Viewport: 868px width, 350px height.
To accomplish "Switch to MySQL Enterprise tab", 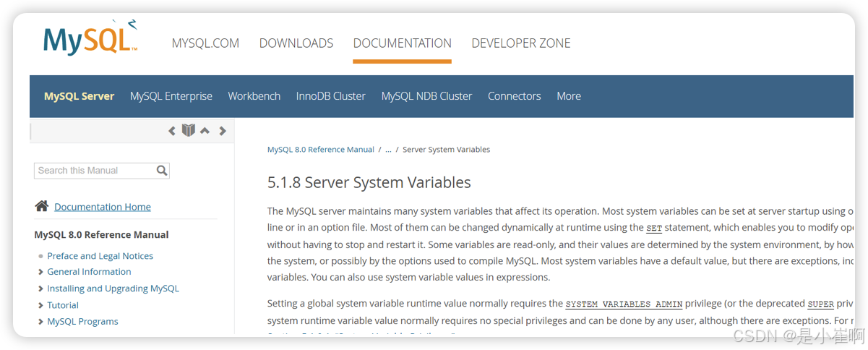I will tap(171, 96).
